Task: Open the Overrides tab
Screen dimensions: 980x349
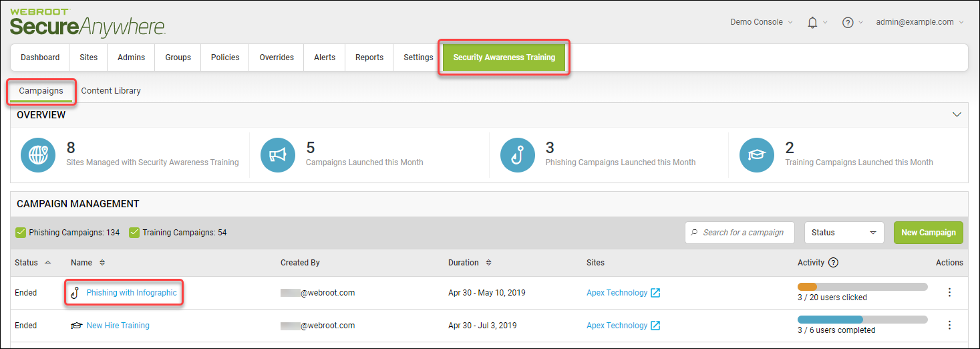Action: tap(277, 57)
